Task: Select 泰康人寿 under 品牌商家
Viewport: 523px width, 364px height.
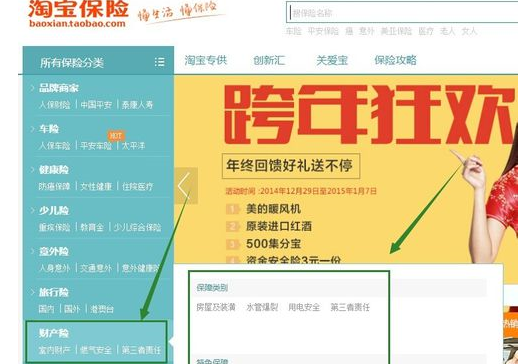Action: coord(137,105)
